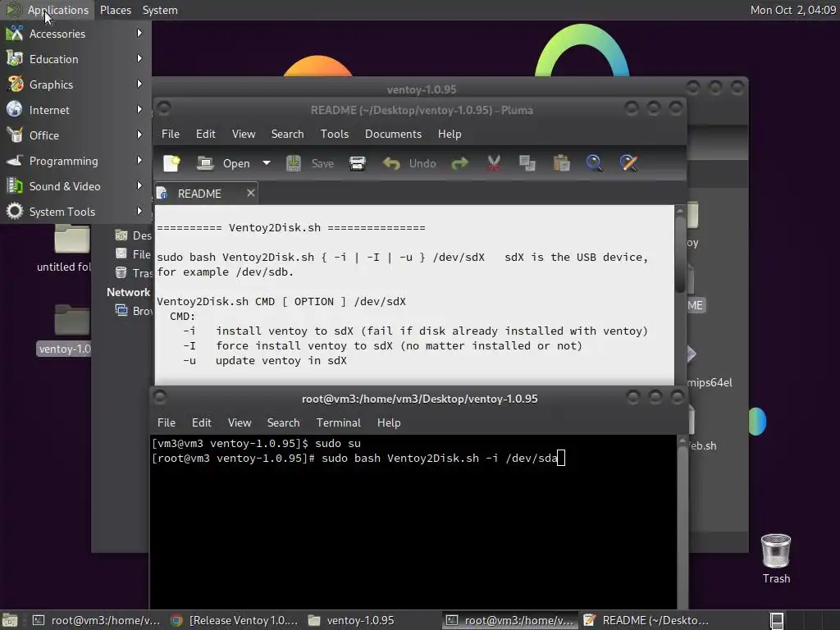Click Show Desktop button in bottom panel
Viewport: 840px width, 630px height.
(10, 620)
